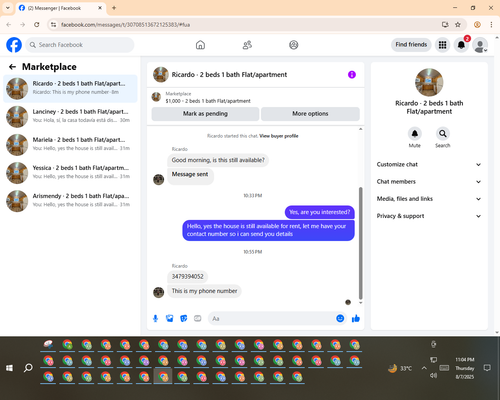This screenshot has width=500, height=400.
Task: Click the phone number message 3479394052
Action: (187, 277)
